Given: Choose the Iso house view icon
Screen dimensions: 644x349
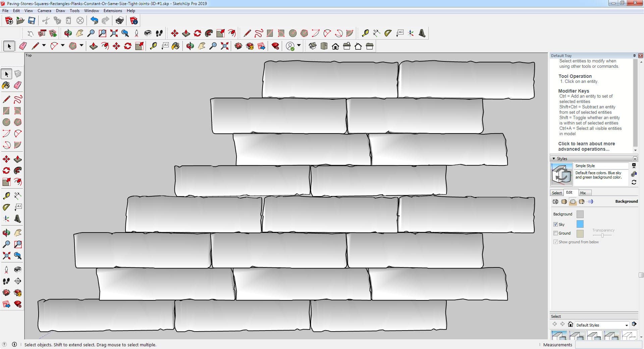Looking at the screenshot, I should pos(313,46).
